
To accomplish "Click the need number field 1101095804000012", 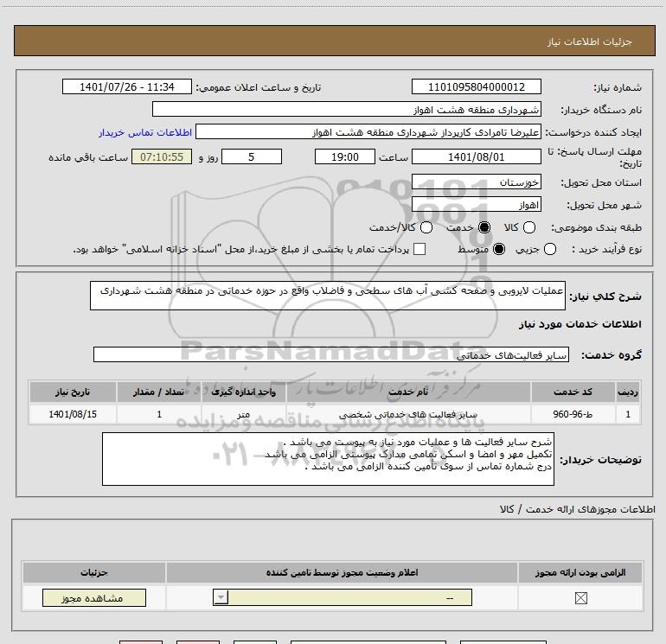I will [x=476, y=86].
